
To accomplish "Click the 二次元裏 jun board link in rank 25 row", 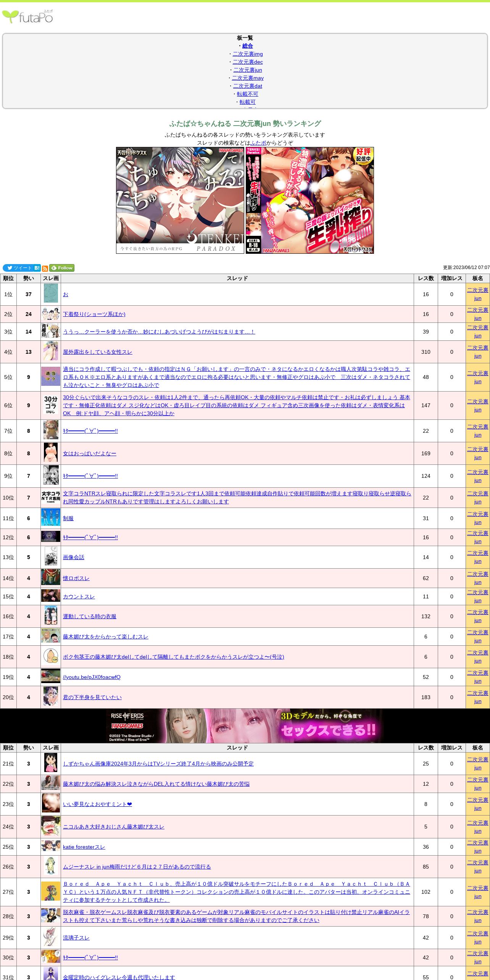I will click(478, 847).
